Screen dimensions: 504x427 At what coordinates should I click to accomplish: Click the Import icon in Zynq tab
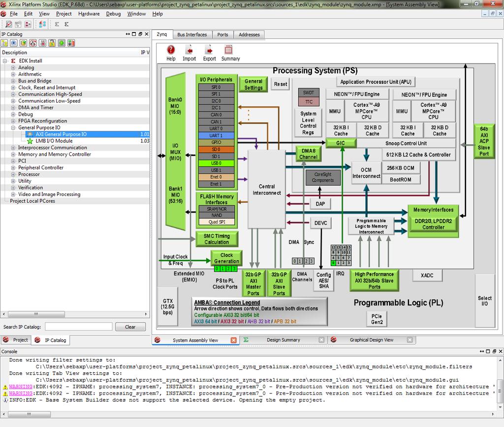189,53
